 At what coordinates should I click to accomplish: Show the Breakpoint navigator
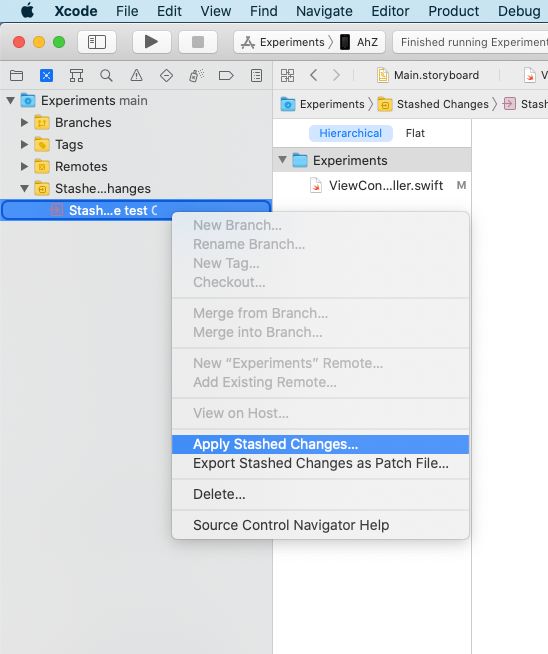pyautogui.click(x=226, y=75)
